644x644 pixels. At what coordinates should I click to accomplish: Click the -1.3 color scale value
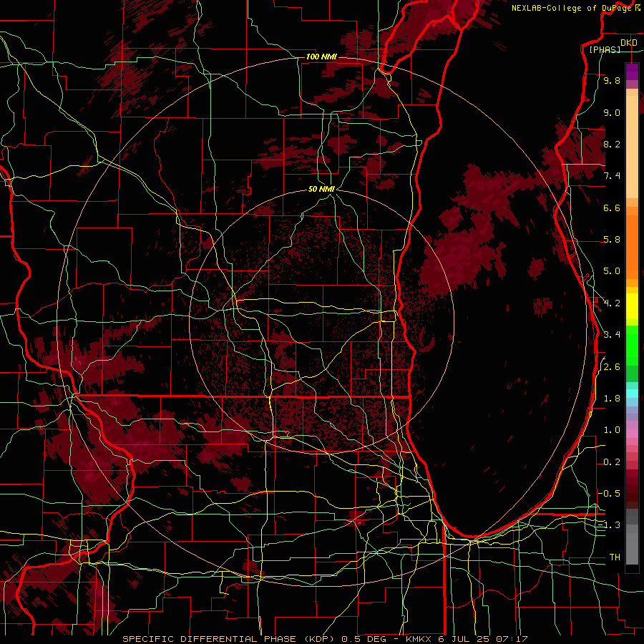point(609,525)
